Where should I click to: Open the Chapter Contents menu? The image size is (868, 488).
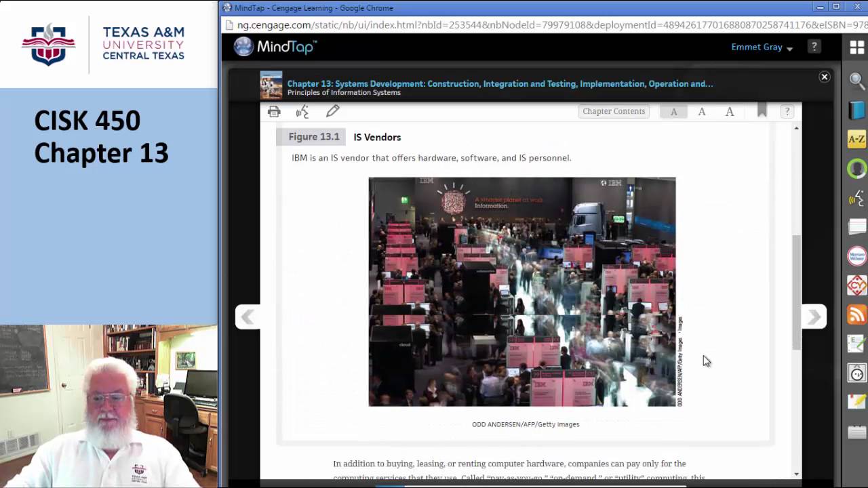click(614, 111)
